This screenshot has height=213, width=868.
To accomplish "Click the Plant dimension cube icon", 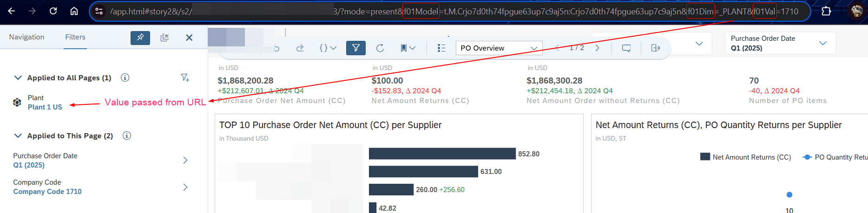I will (17, 103).
